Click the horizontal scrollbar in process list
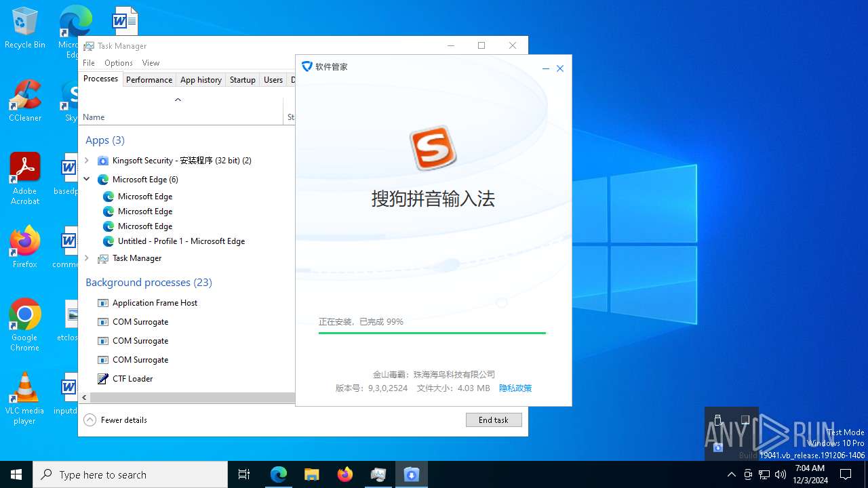868x488 pixels. pos(193,398)
